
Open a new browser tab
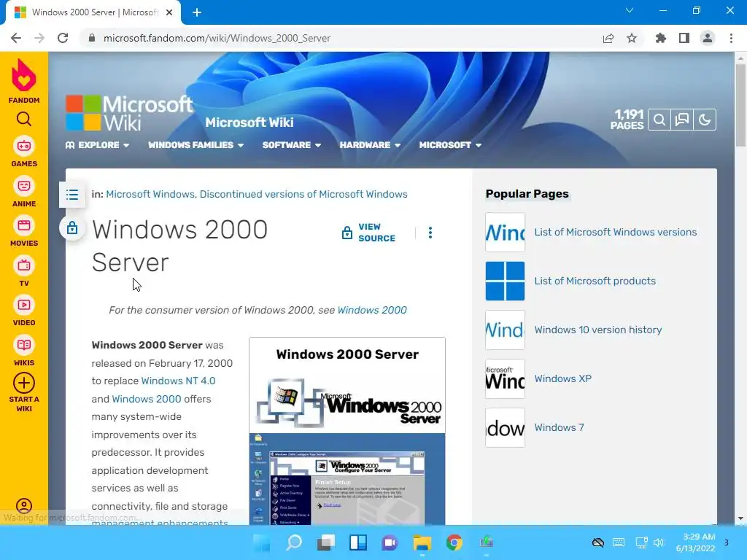(197, 13)
